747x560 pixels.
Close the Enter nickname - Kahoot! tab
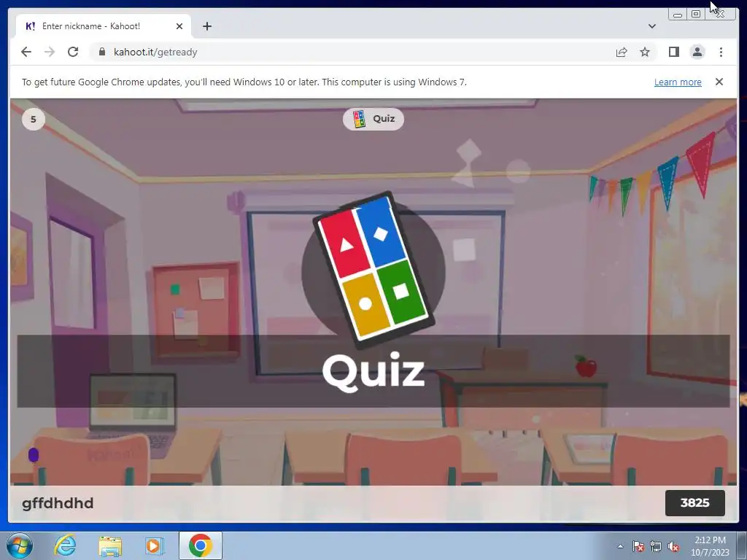(179, 26)
